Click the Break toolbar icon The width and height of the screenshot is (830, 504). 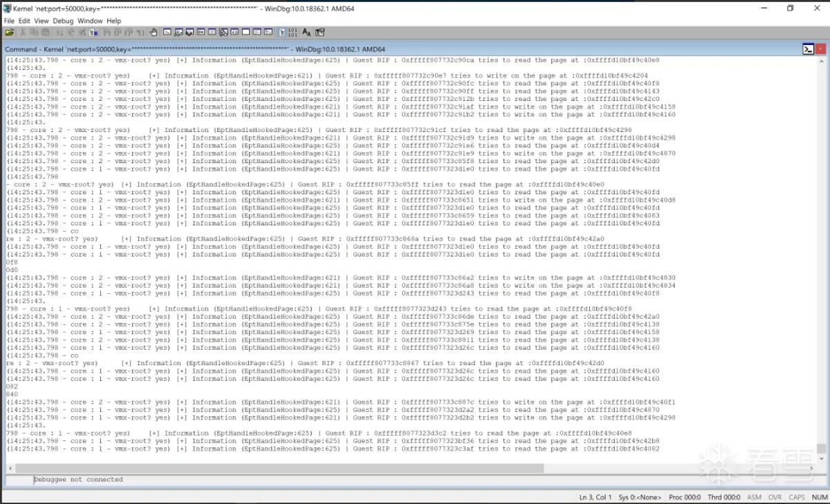tap(92, 32)
